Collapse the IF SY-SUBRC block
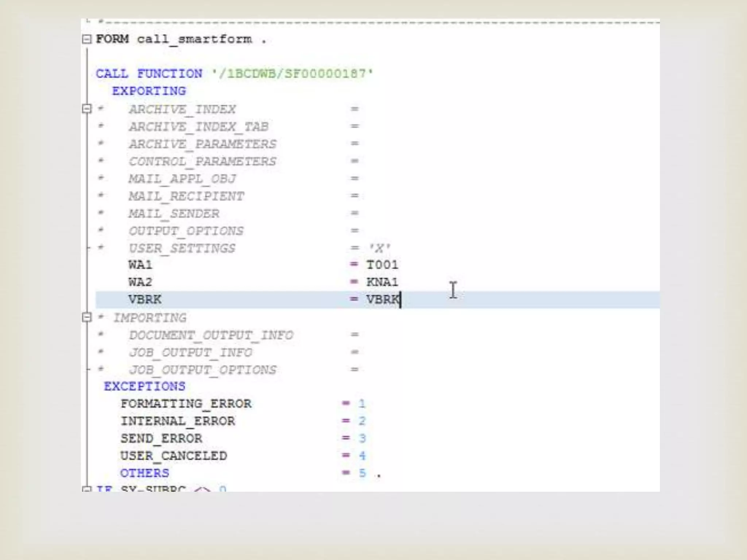Viewport: 747px width, 560px height. 86,489
